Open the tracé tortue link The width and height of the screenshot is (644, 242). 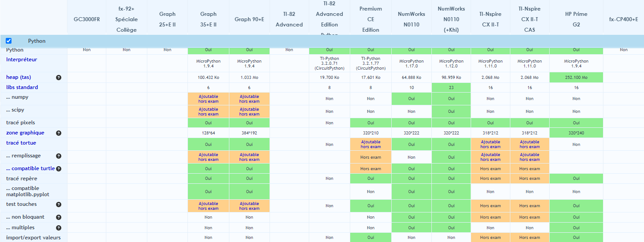(21, 143)
